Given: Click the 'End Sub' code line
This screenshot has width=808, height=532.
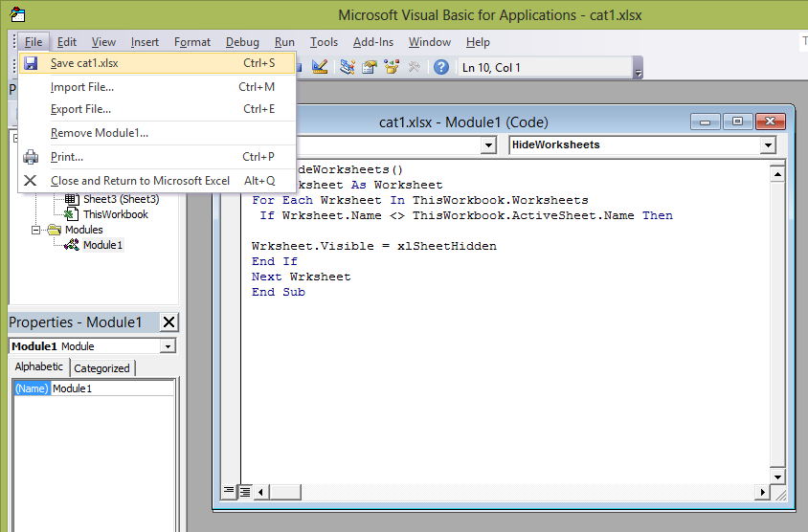Looking at the screenshot, I should coord(279,292).
